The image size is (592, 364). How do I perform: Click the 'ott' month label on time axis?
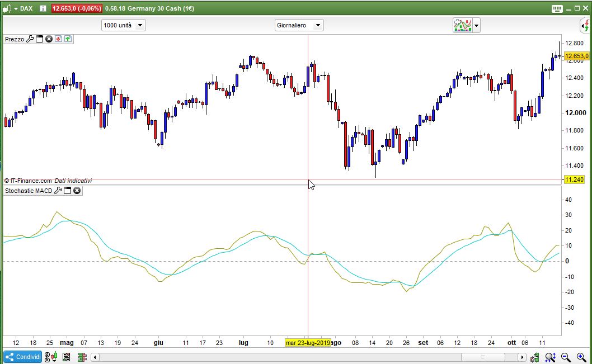click(x=511, y=343)
